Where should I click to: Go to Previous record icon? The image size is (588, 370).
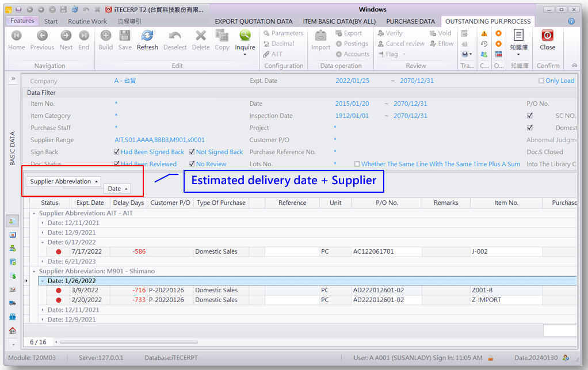(42, 36)
